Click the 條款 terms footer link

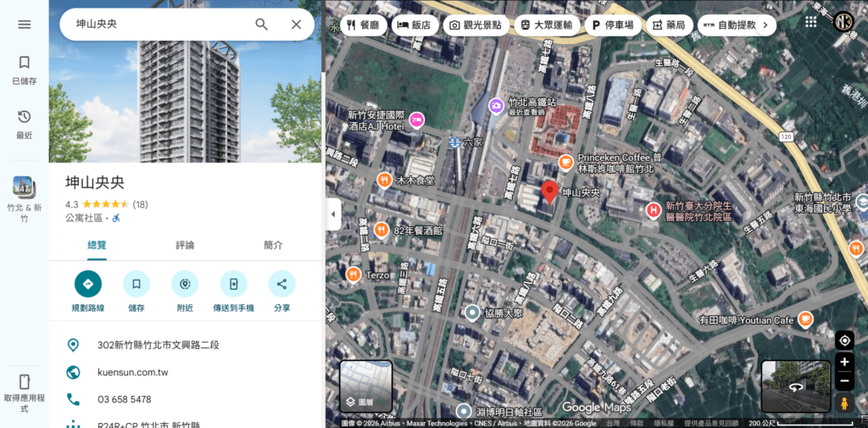pyautogui.click(x=637, y=424)
